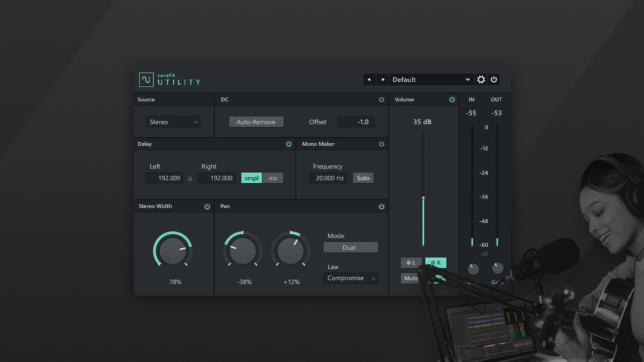Enable the ΦL left phase invert

(x=411, y=262)
